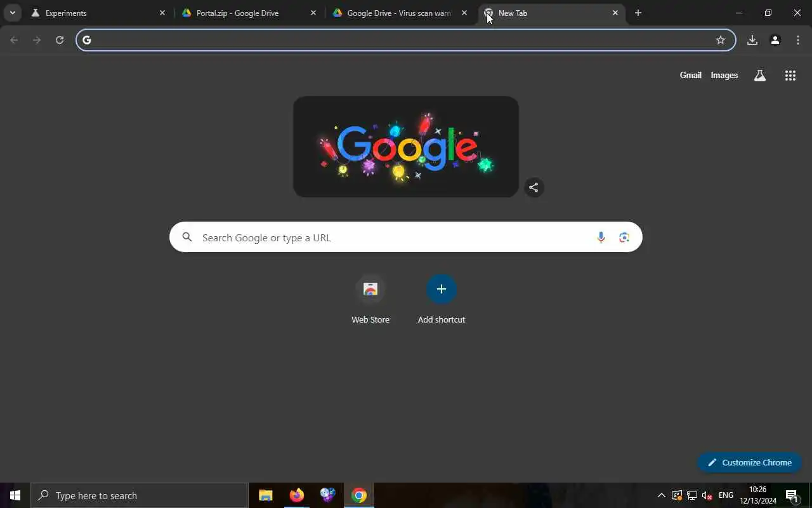Start voice search with the microphone
This screenshot has width=812, height=508.
pos(601,237)
